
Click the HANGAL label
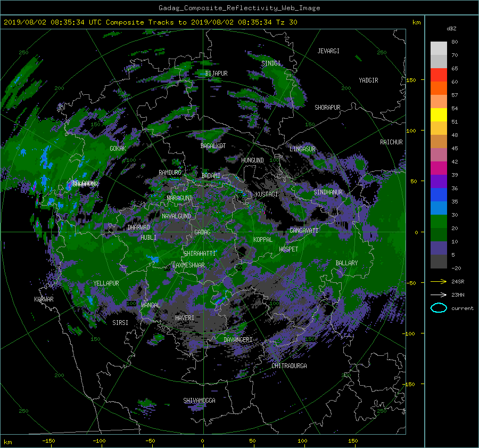pos(150,305)
